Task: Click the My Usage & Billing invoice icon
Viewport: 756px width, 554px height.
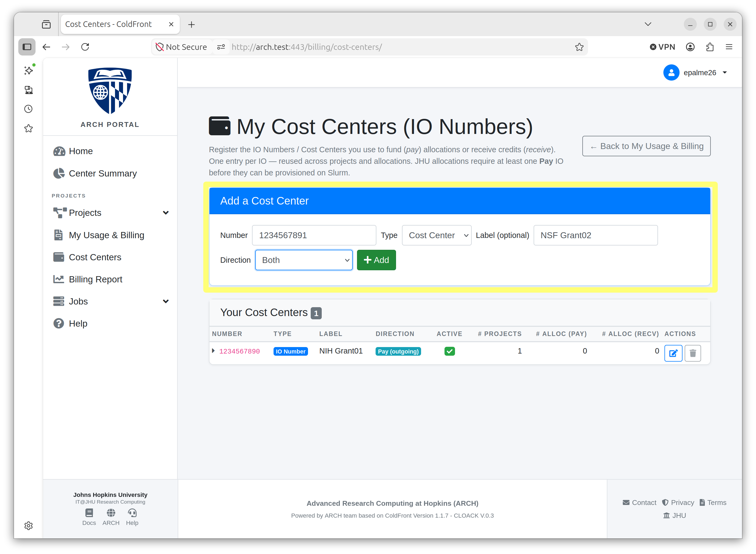Action: coord(58,235)
